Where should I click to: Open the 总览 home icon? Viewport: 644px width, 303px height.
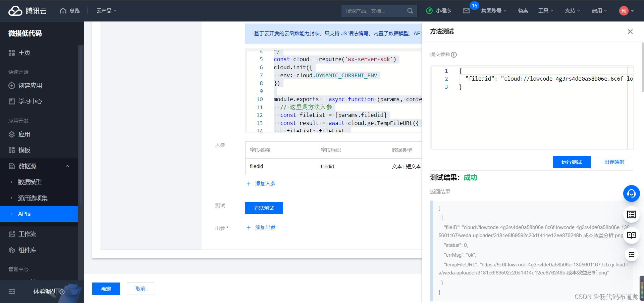(x=63, y=11)
